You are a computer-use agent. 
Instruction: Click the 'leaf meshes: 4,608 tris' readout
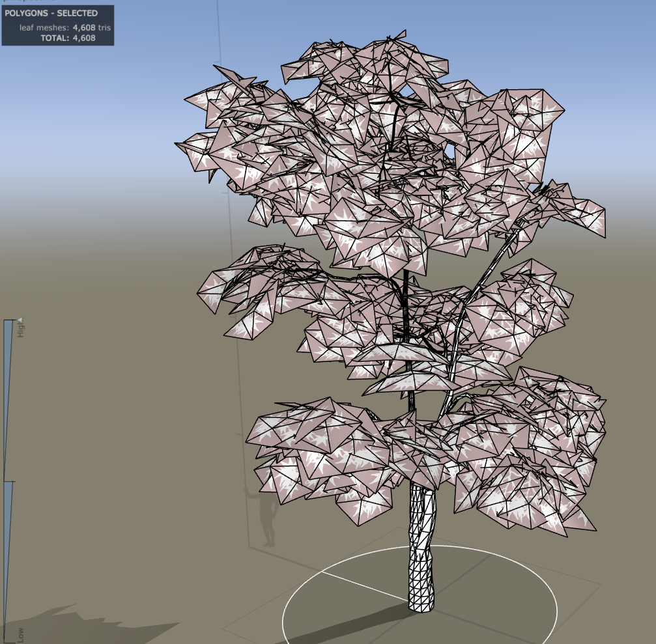click(x=65, y=27)
